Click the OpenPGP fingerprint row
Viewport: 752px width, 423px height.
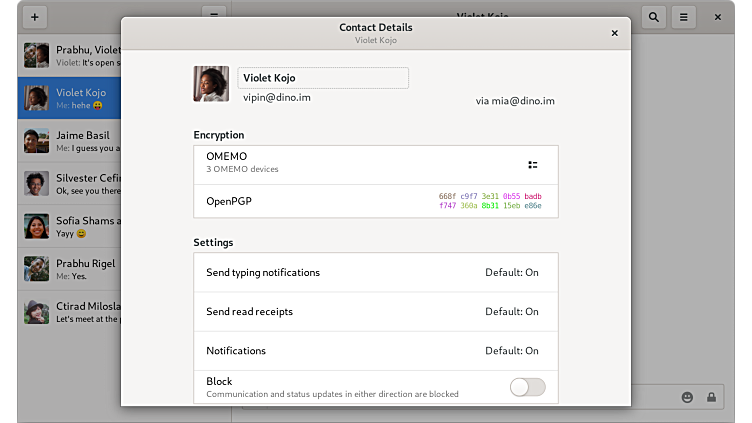tap(375, 201)
